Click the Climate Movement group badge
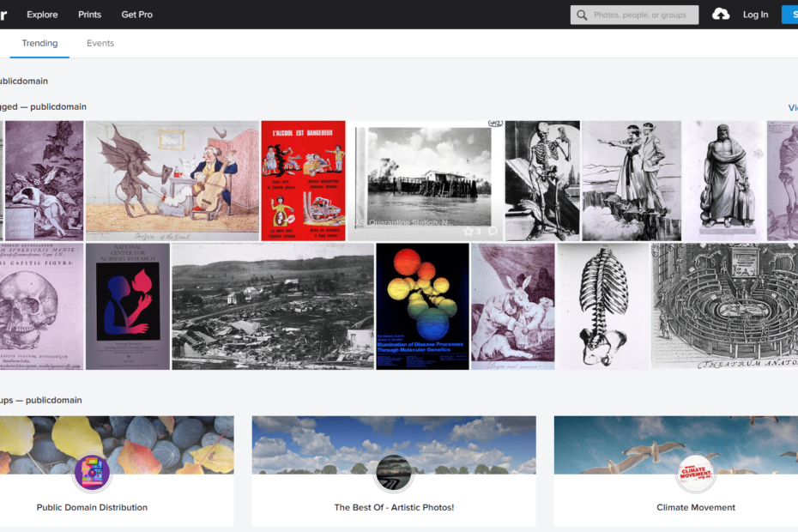 point(695,473)
